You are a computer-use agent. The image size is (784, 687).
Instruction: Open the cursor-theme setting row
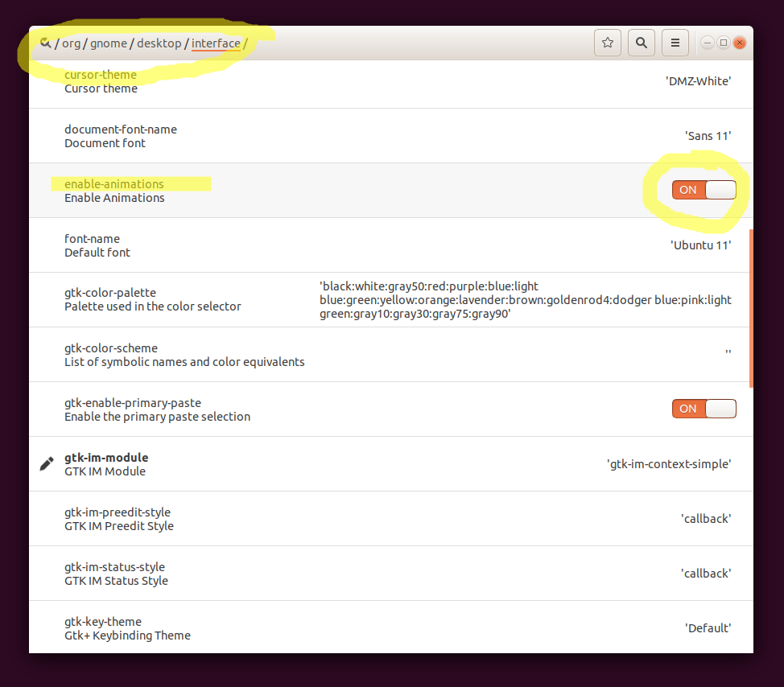pos(101,81)
